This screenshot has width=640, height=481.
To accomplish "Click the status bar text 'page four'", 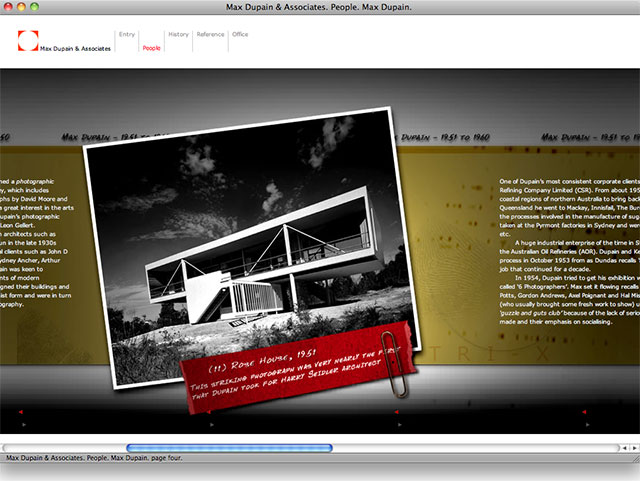I will [x=167, y=458].
